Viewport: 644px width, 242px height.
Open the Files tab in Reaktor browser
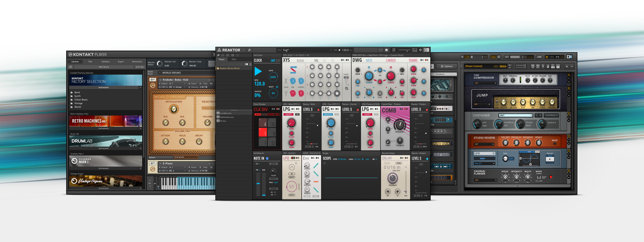point(234,59)
